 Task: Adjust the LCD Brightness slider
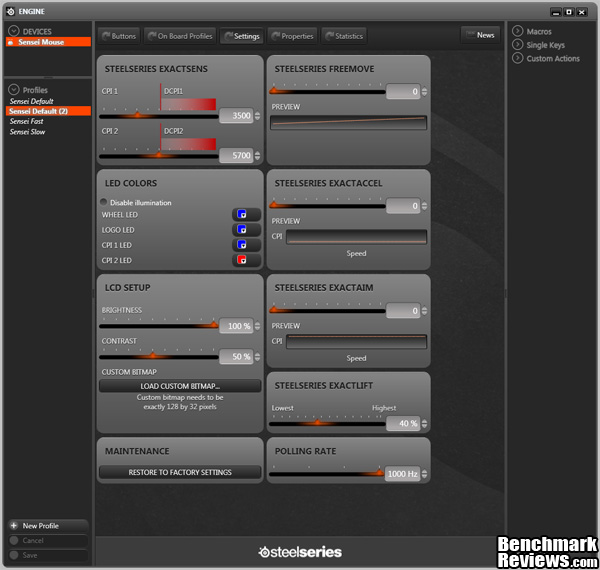pyautogui.click(x=159, y=326)
